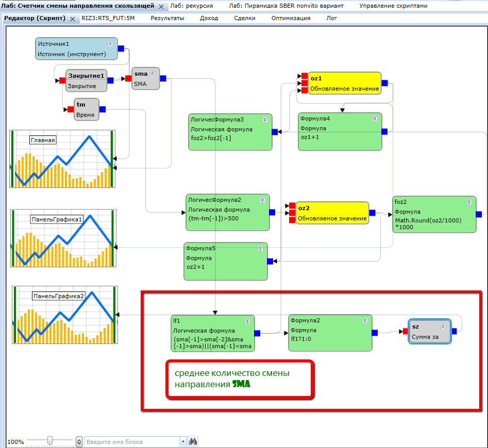
Task: Select the Источник1 source block
Action: pyautogui.click(x=76, y=49)
